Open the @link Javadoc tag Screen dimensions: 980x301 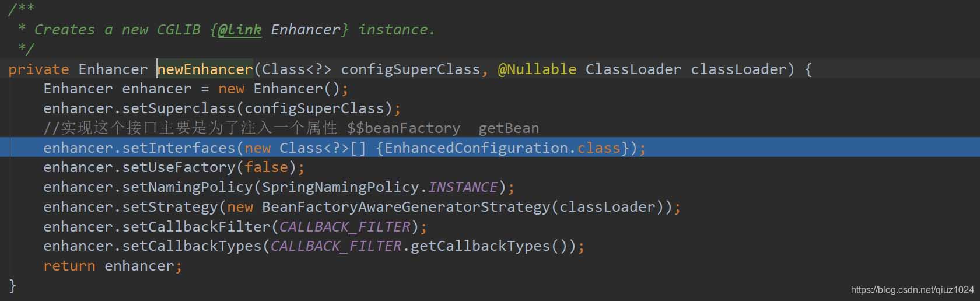click(x=239, y=30)
